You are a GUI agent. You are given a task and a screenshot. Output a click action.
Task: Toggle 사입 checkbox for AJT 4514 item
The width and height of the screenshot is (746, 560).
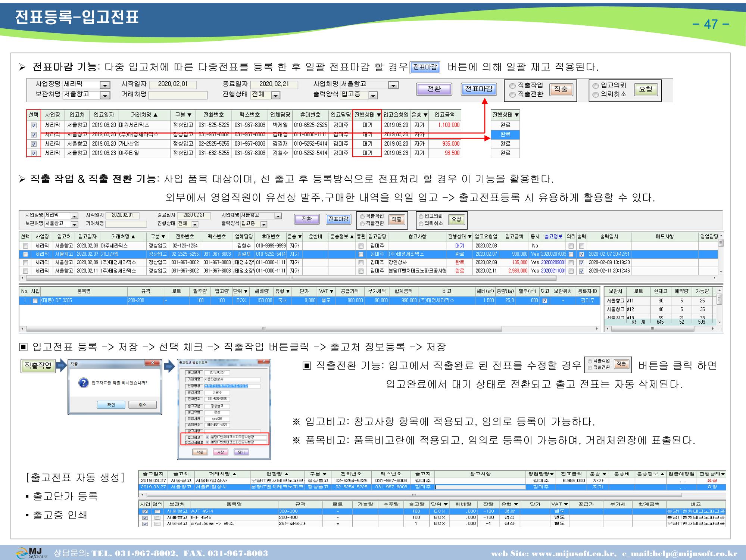146,511
